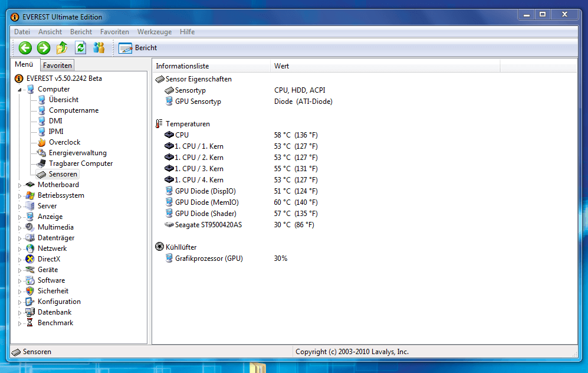Expand the DirectX tree node
Viewport: 588px width, 373px height.
coord(19,260)
